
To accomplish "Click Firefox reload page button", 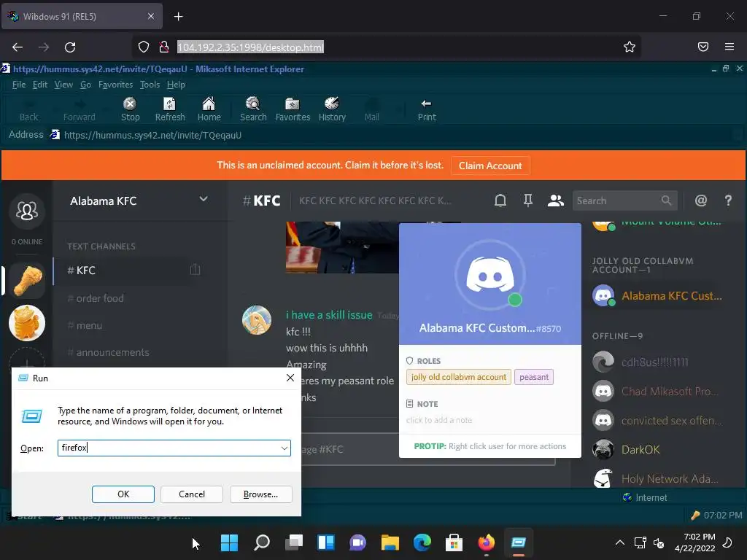I will pyautogui.click(x=70, y=47).
